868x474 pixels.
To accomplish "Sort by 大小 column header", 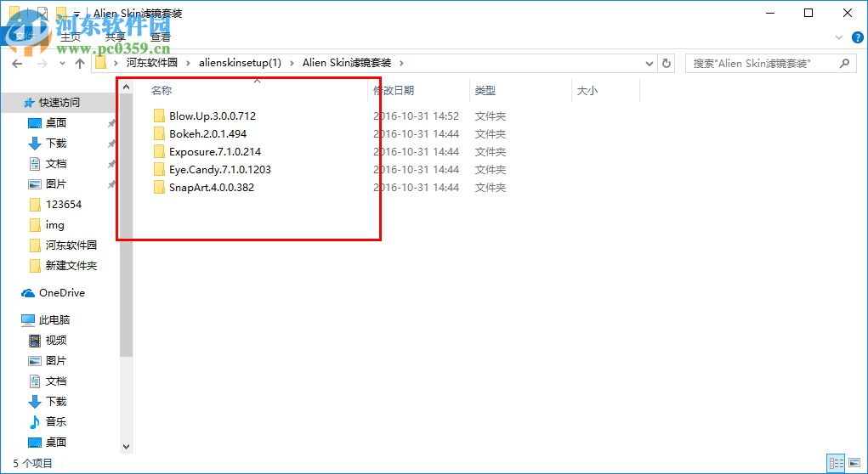I will [587, 91].
